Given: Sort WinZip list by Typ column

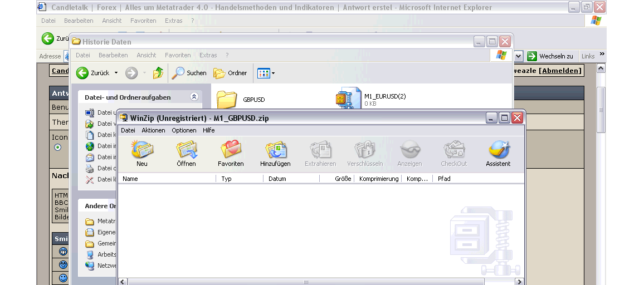Looking at the screenshot, I should pyautogui.click(x=240, y=179).
